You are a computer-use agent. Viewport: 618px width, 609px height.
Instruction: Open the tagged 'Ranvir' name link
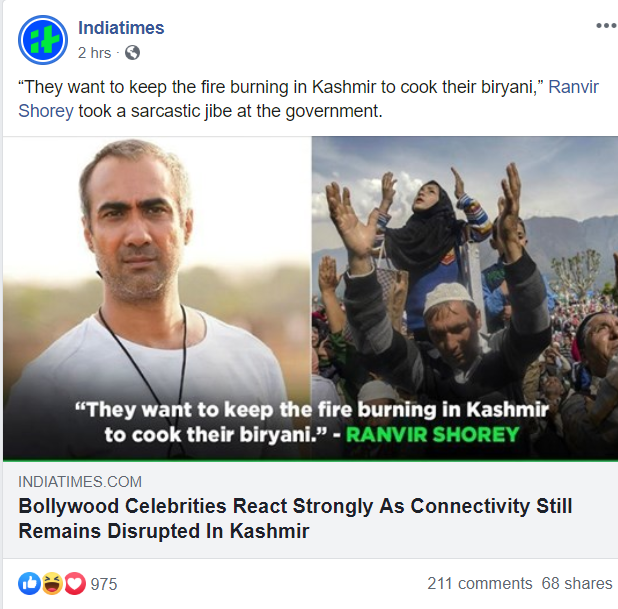[x=573, y=87]
